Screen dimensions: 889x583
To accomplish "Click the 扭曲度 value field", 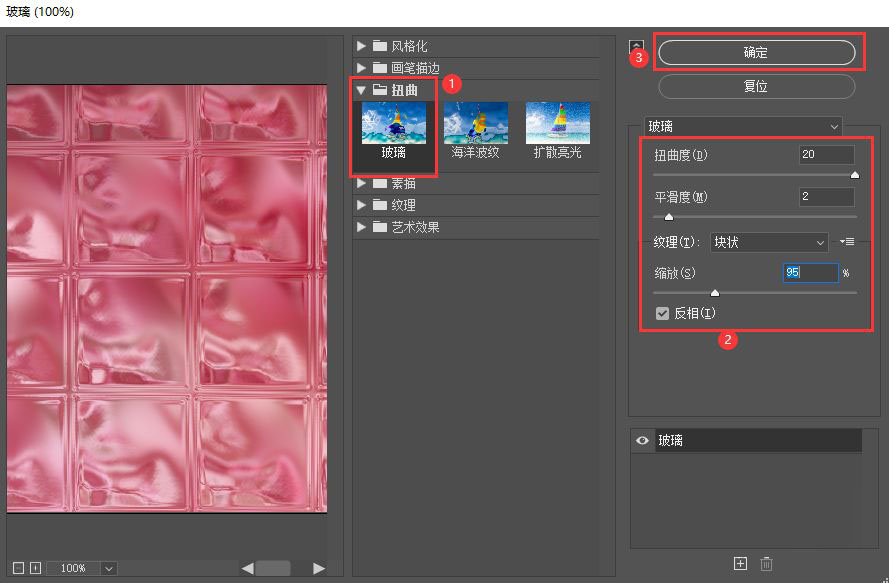I will coord(827,154).
